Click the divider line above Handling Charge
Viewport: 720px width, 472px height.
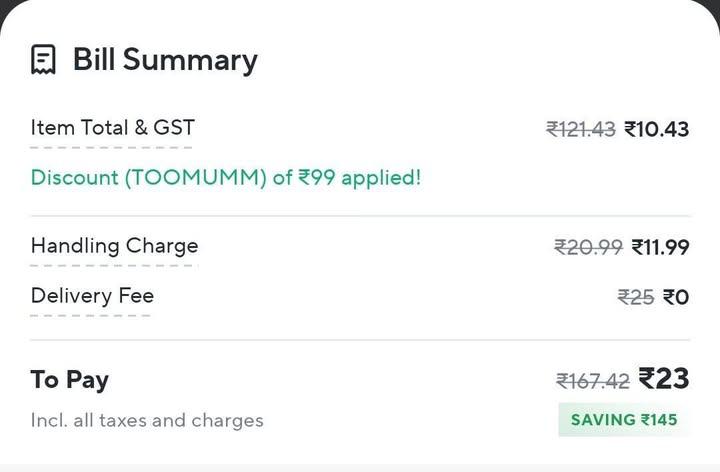tap(360, 216)
